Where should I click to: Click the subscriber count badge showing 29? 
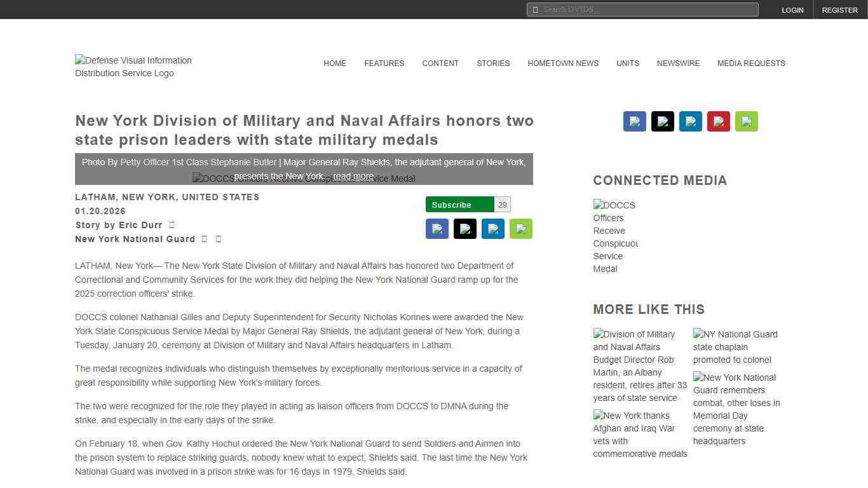click(502, 204)
